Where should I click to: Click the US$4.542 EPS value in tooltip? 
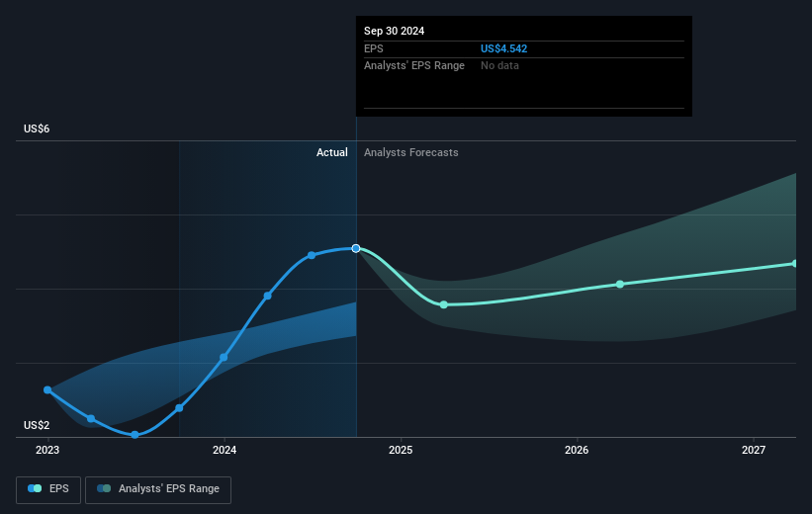[x=503, y=48]
